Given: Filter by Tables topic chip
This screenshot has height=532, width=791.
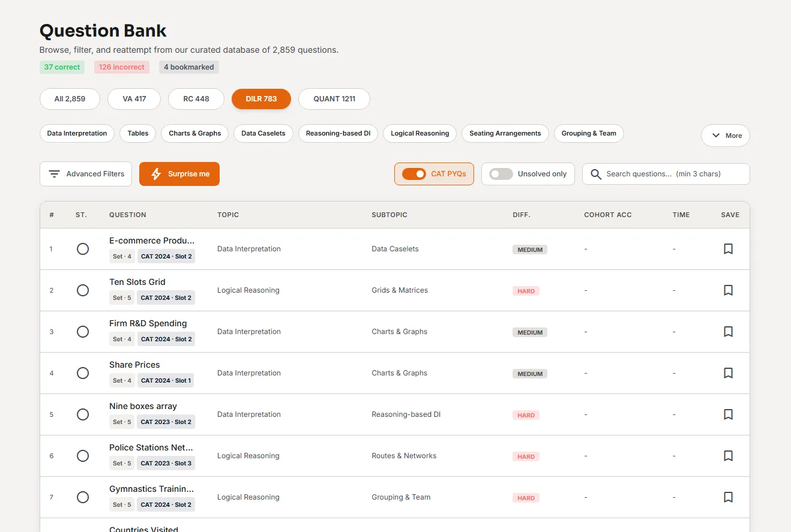Looking at the screenshot, I should 138,133.
